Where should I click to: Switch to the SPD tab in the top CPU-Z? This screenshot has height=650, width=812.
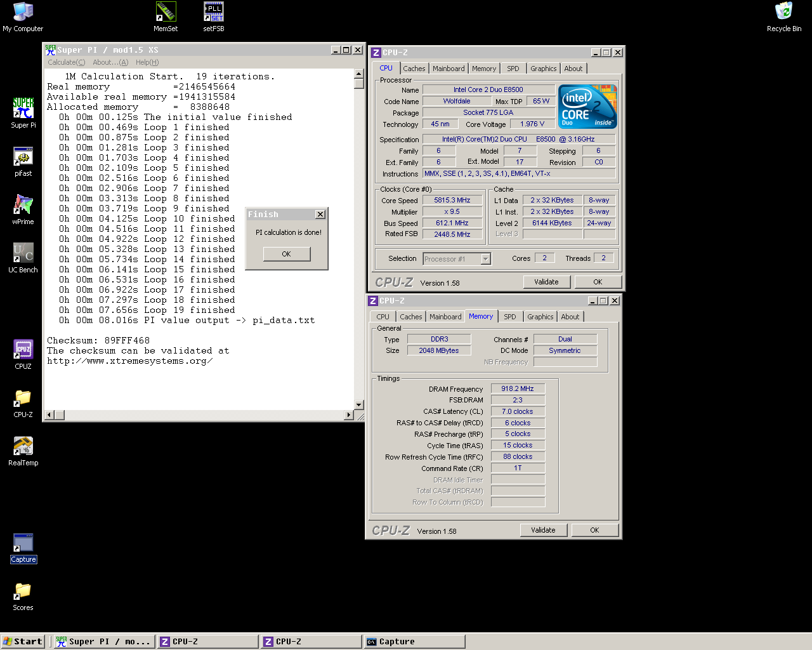(x=513, y=69)
